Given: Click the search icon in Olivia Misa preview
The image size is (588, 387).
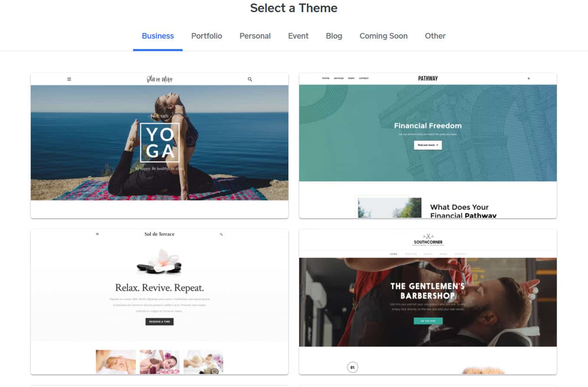Looking at the screenshot, I should 250,79.
